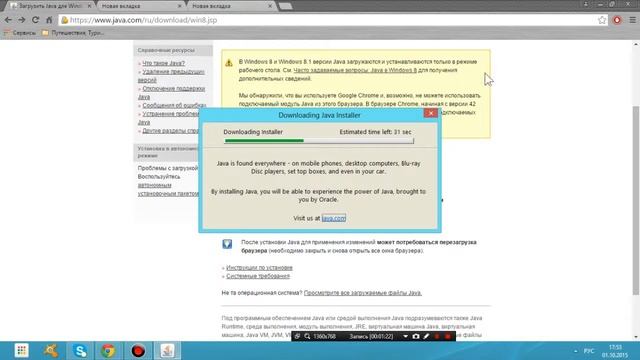Open a new tab with the new-tab button
The image size is (640, 360).
[285, 6]
